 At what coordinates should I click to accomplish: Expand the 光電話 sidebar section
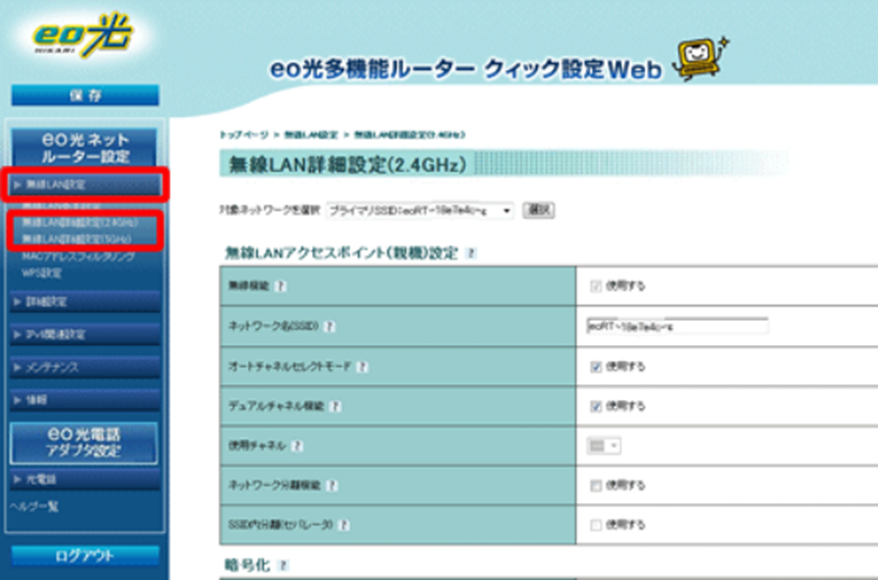tap(85, 480)
